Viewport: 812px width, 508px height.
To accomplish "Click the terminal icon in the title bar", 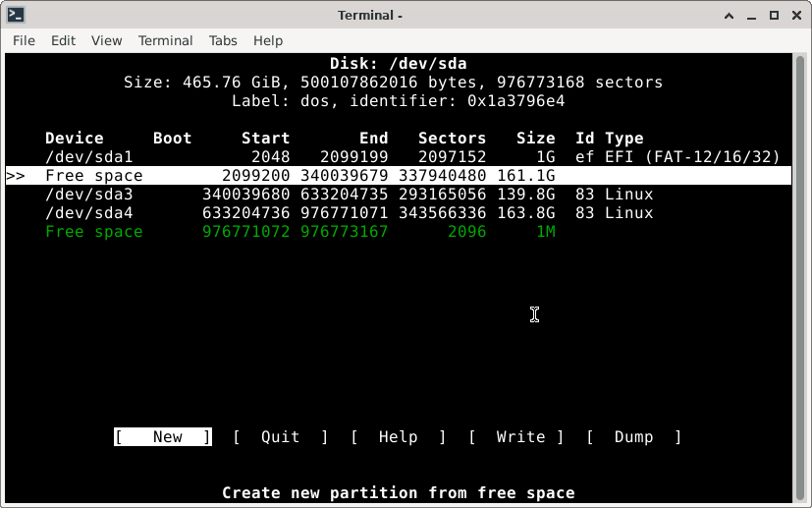I will 15,15.
